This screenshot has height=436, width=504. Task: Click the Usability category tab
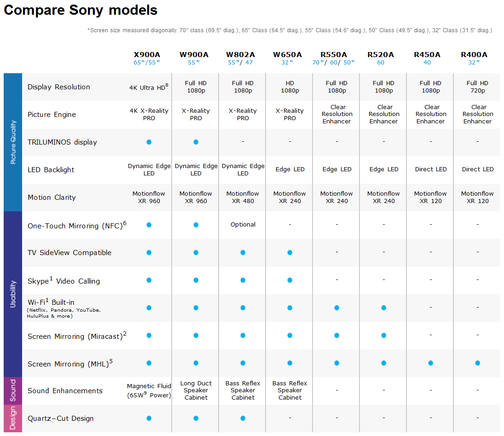[13, 294]
